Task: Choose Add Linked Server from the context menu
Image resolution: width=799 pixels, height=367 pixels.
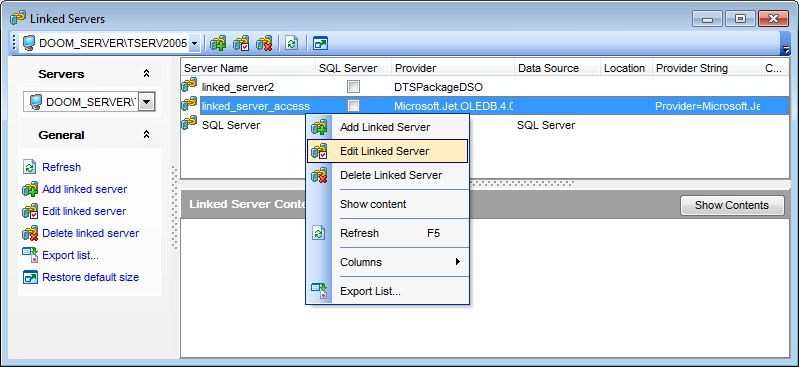Action: click(387, 127)
